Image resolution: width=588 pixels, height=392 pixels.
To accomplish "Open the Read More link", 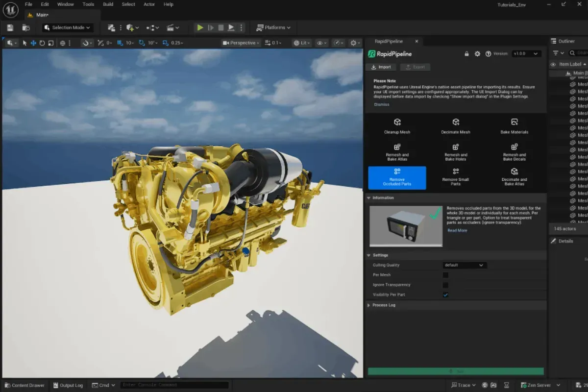I will click(x=457, y=230).
